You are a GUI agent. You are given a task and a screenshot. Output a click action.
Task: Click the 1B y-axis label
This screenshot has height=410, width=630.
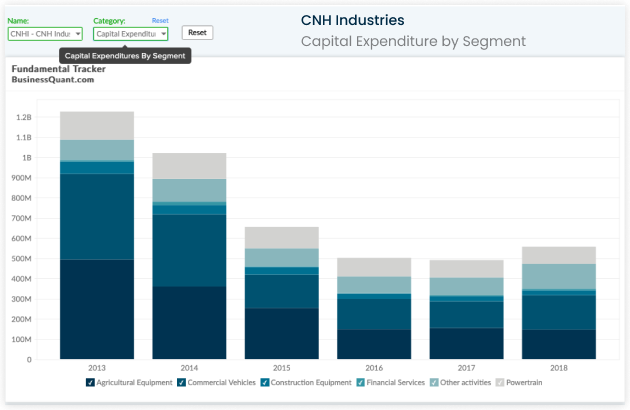tap(27, 158)
